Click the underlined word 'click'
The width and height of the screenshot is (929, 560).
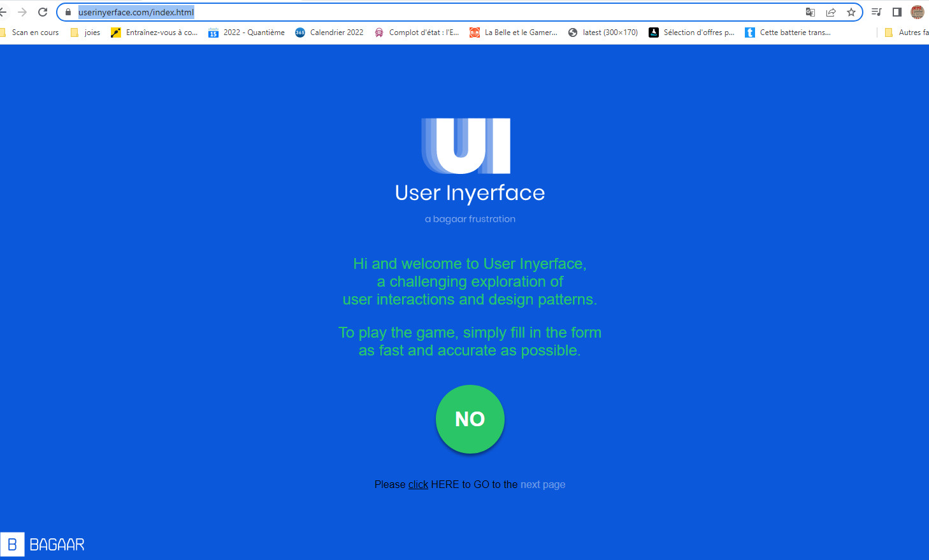[418, 485]
